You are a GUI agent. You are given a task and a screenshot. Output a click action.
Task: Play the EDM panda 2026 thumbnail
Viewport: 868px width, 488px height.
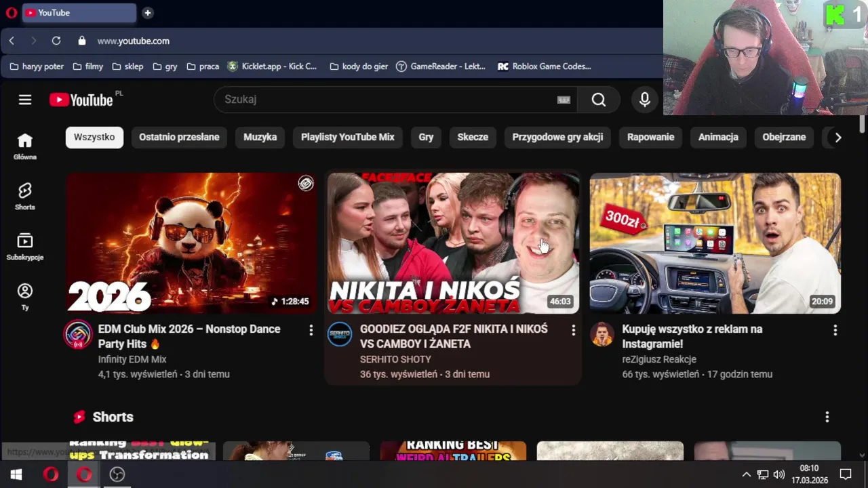tap(191, 243)
